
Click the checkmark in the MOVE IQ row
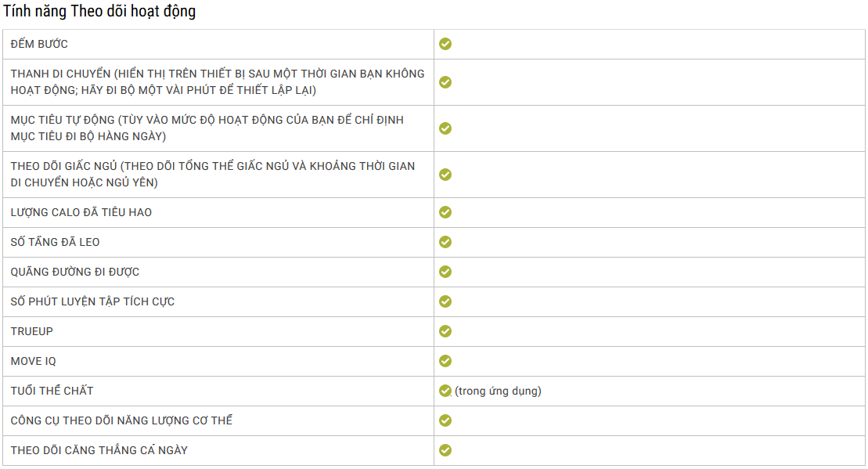click(445, 361)
